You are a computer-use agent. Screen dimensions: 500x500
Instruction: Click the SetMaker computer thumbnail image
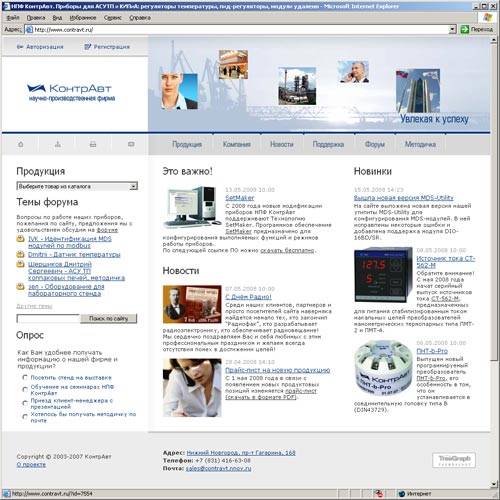[192, 207]
